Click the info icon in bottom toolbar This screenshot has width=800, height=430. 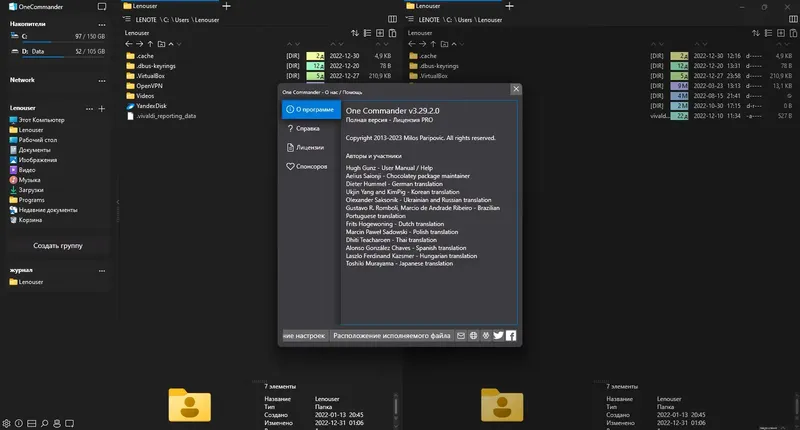(19, 423)
